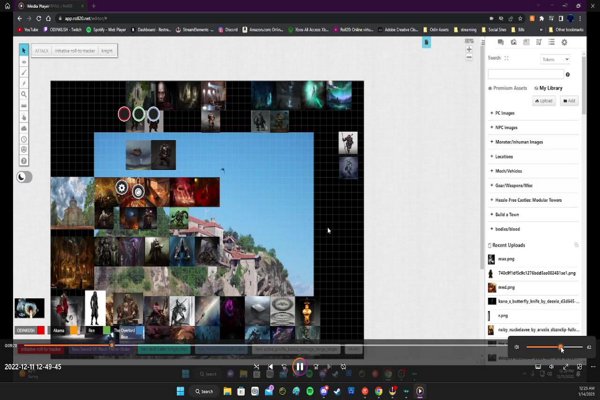Open the Windows Start menu
Screen dimensions: 600x400
(180, 391)
